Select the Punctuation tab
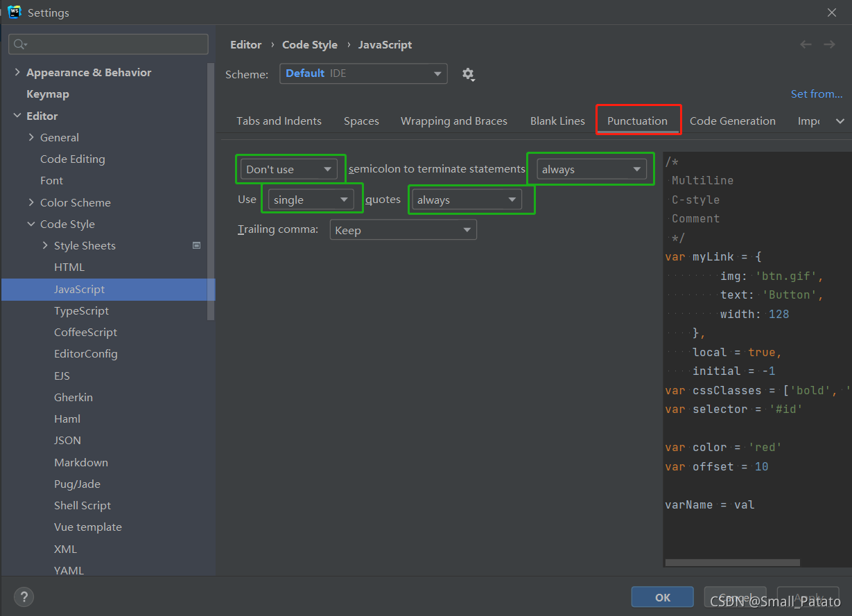Screen dimensions: 852x616 pos(637,121)
